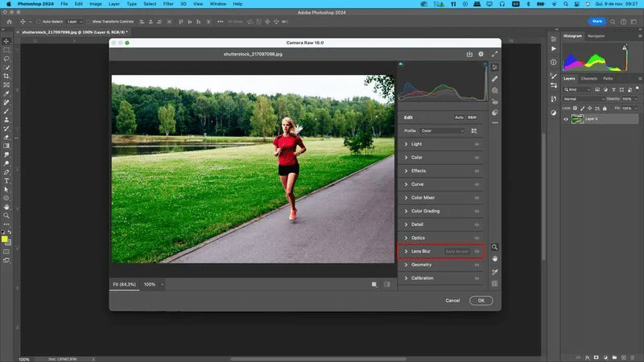This screenshot has width=644, height=362.
Task: Enable the Auto-Select checkbox
Action: (x=39, y=22)
